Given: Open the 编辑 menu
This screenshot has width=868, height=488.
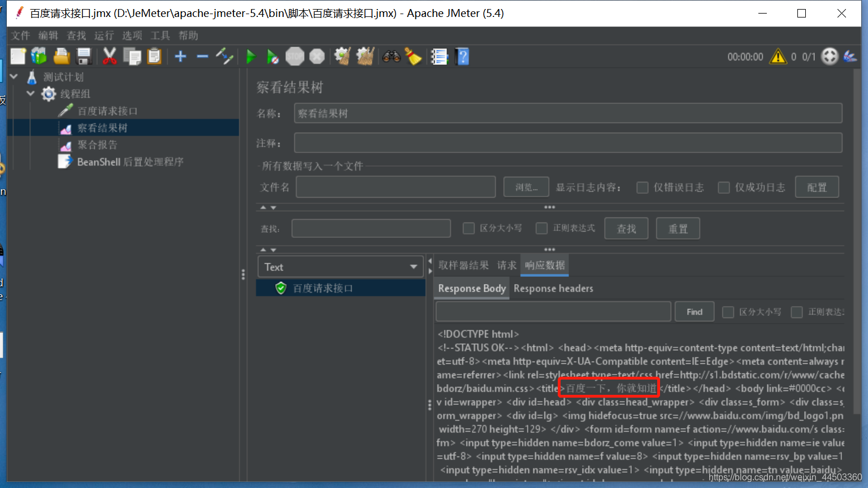Looking at the screenshot, I should click(x=48, y=36).
